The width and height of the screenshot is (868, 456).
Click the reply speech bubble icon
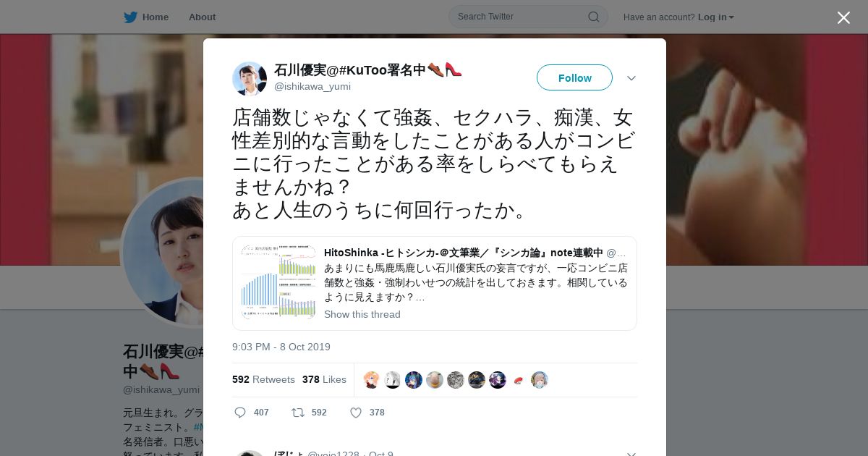240,413
